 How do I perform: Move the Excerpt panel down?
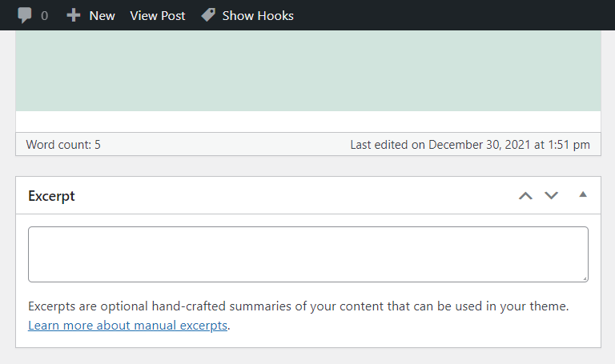[551, 195]
